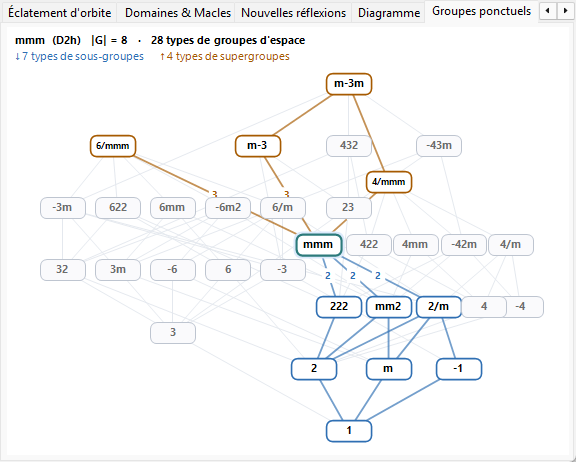Select the 222 subgroup node
The image size is (576, 462).
339,306
